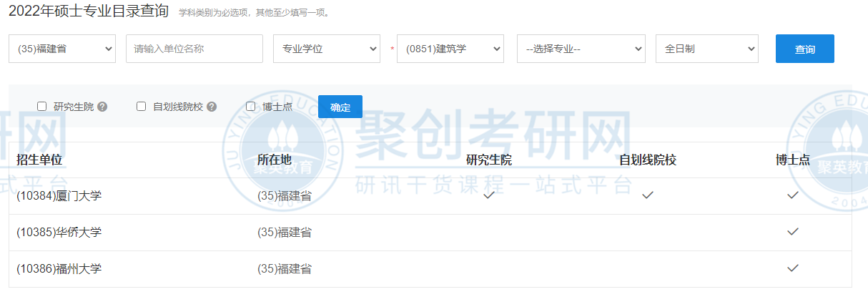
Task: Click the 研究生院 column header
Action: pos(489,160)
